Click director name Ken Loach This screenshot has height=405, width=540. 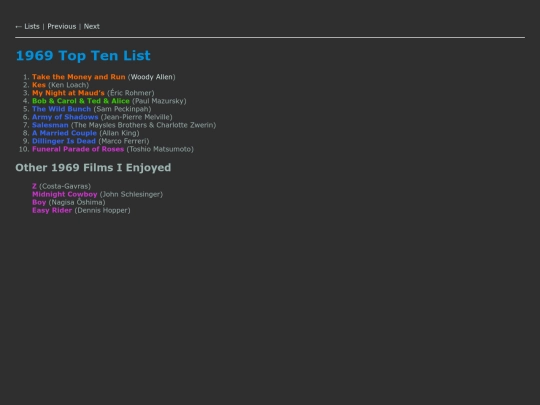pyautogui.click(x=69, y=85)
